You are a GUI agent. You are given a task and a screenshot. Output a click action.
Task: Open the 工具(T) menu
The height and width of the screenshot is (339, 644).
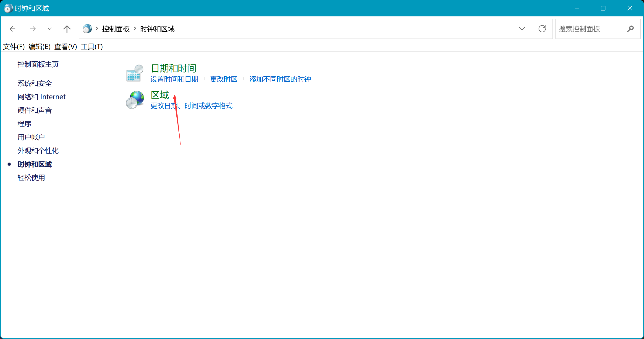[x=92, y=47]
